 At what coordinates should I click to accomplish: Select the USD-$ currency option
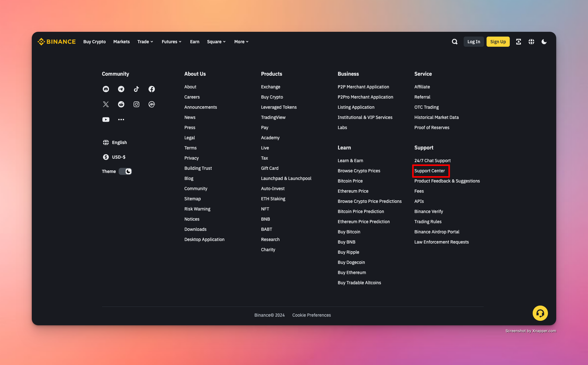coord(114,157)
